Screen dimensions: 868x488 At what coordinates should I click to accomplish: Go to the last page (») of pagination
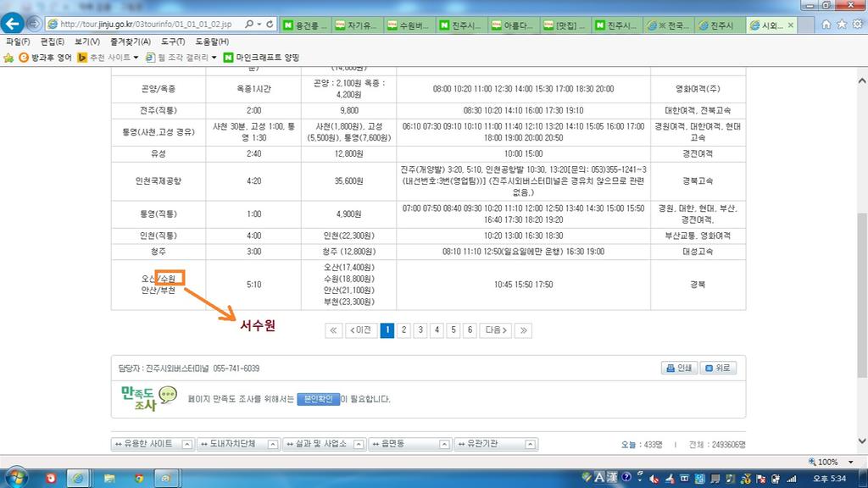coord(523,330)
